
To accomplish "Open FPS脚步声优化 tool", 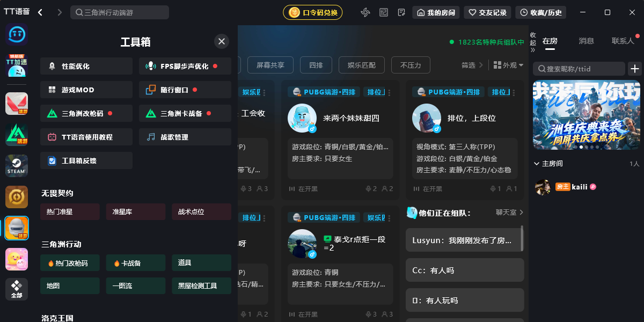I will (185, 66).
